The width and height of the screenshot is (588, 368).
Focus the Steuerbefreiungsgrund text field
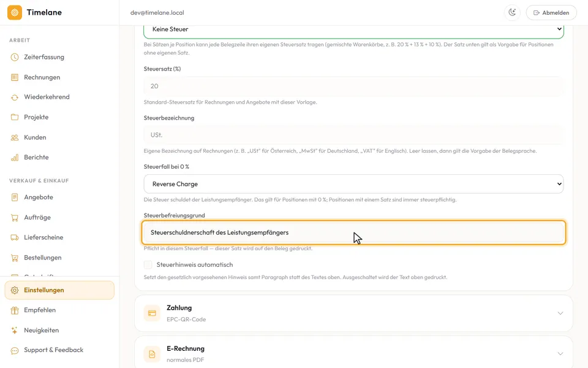click(x=353, y=232)
